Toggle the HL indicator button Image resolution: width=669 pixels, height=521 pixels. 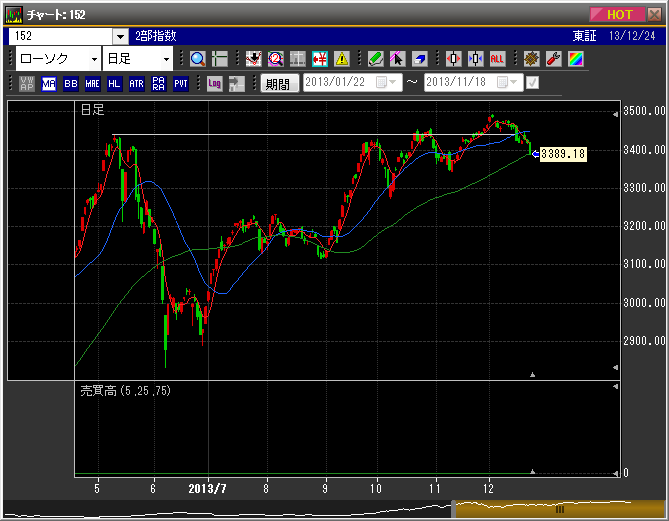(114, 84)
